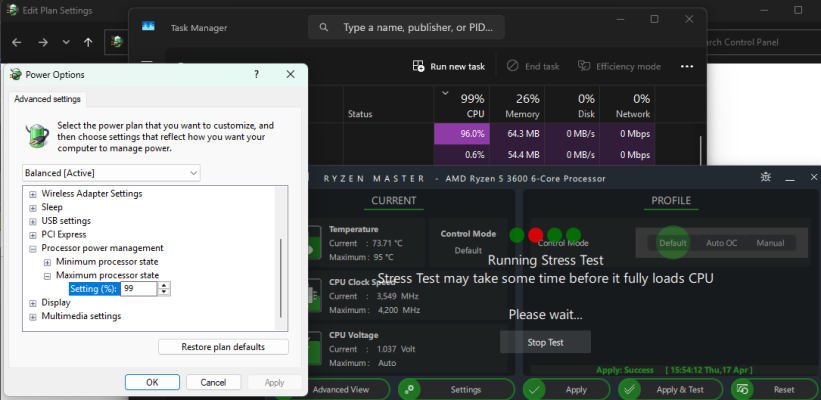This screenshot has width=821, height=400.
Task: Select the 0.6% CPU usage cell
Action: [x=461, y=155]
